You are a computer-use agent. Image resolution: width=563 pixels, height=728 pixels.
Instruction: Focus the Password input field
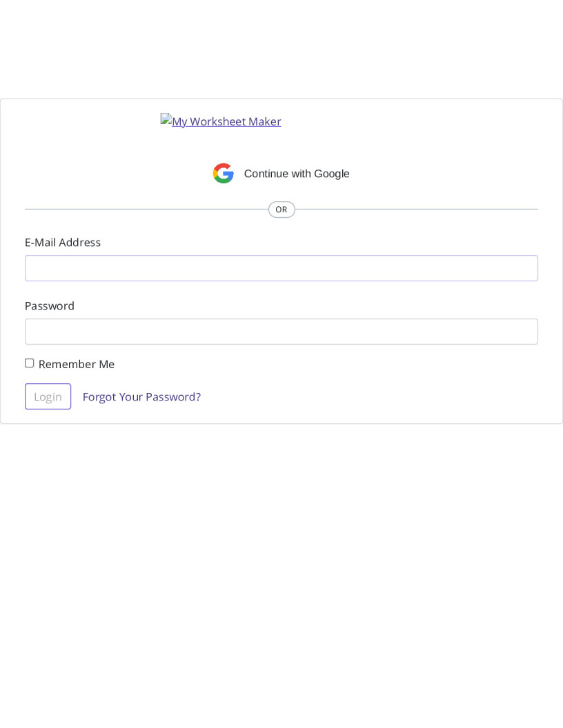281,332
